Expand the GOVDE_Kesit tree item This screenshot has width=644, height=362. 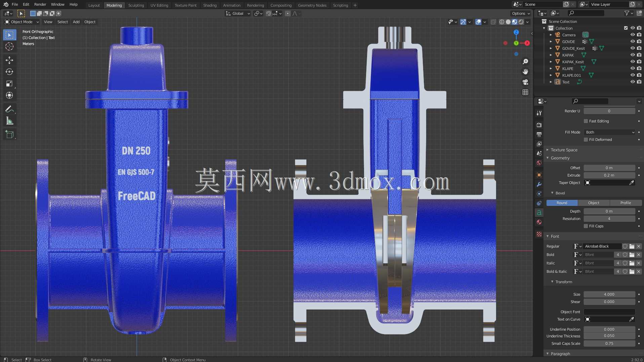click(x=551, y=48)
